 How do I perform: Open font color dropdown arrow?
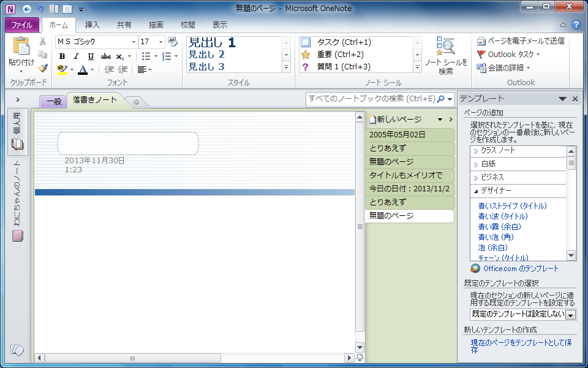coord(92,69)
